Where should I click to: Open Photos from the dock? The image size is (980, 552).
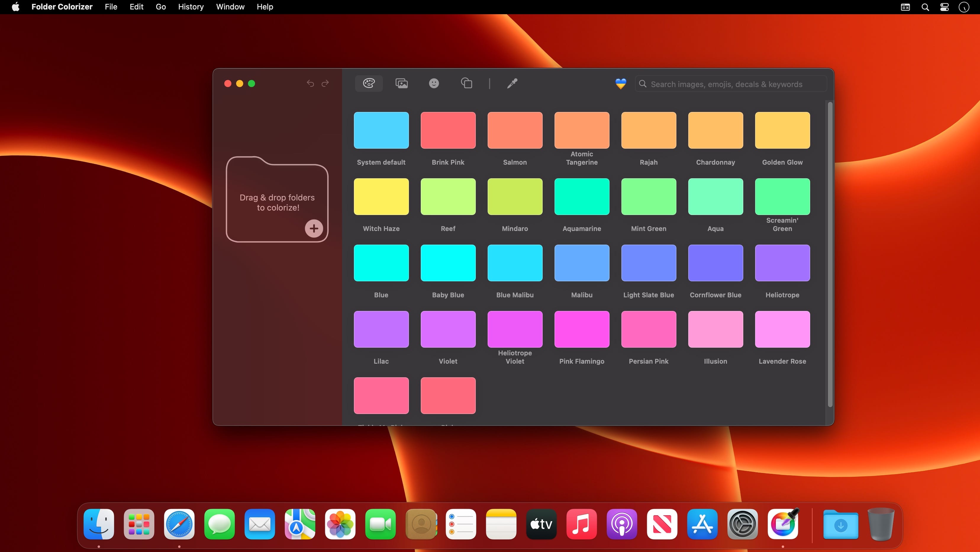click(x=340, y=524)
